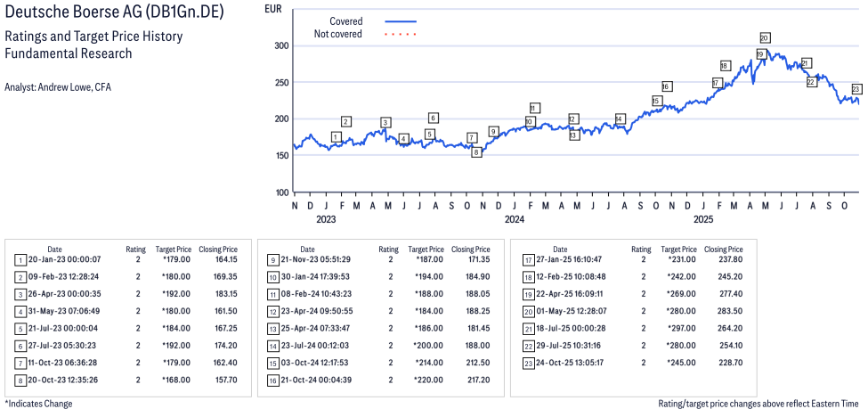Viewport: 868px width, 409px height.
Task: Click the numbered box 16 beside 21-Oct-24 row
Action: (x=272, y=379)
